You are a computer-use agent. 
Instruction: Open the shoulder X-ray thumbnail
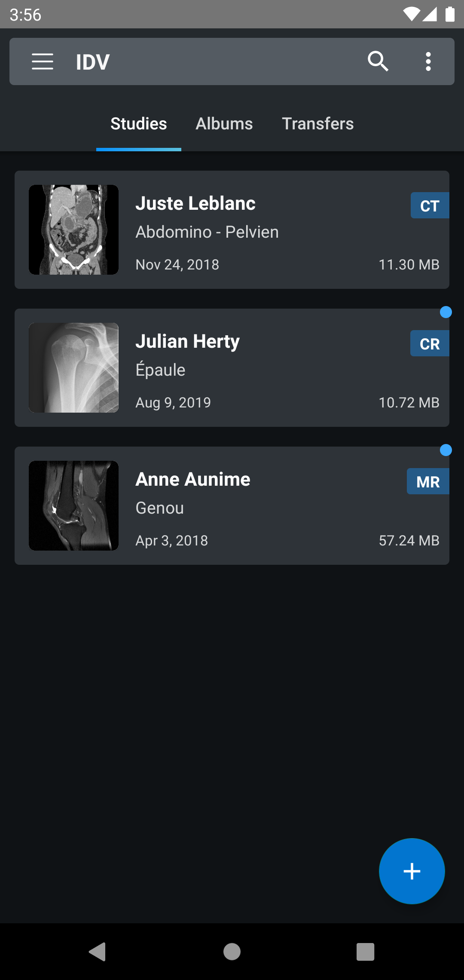coord(73,368)
